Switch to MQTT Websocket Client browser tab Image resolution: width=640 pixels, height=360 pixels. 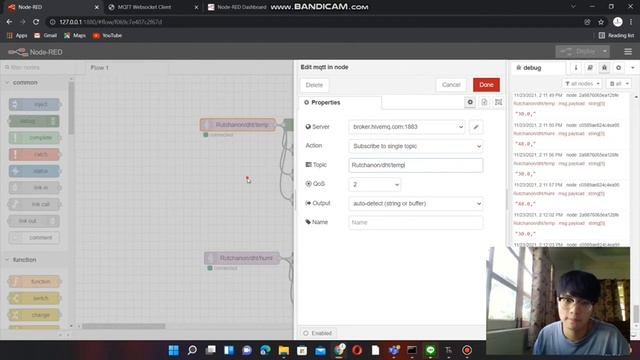(152, 7)
